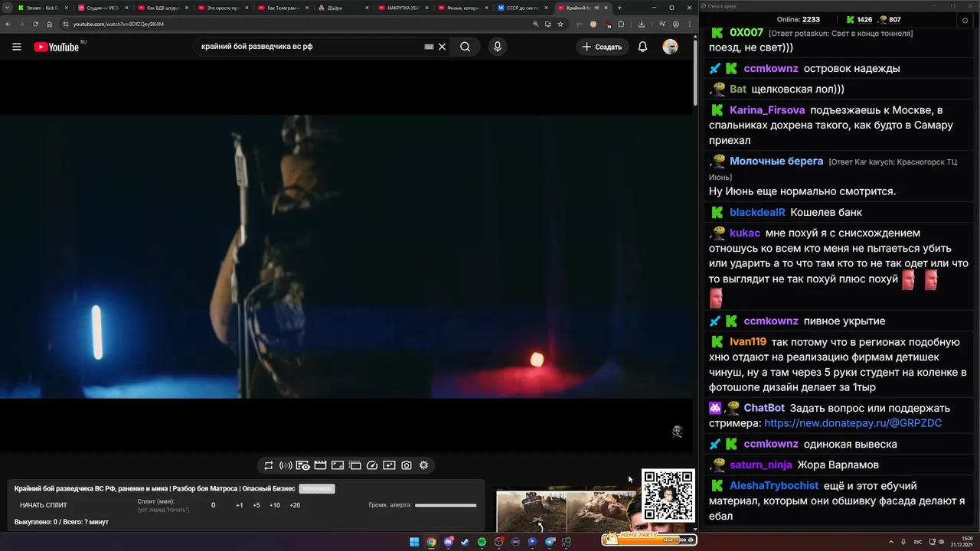This screenshot has width=980, height=551.
Task: Toggle the loop icon in player toolbar
Action: click(x=269, y=465)
